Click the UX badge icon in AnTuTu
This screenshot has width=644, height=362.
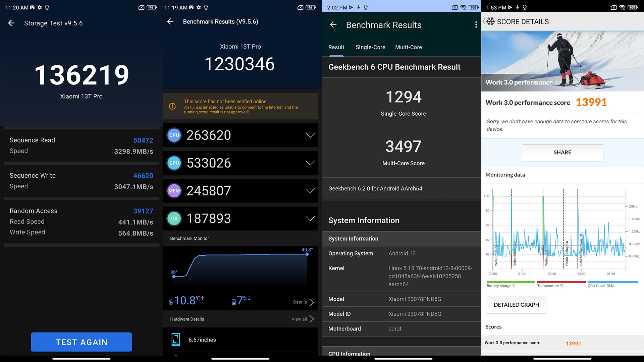174,219
